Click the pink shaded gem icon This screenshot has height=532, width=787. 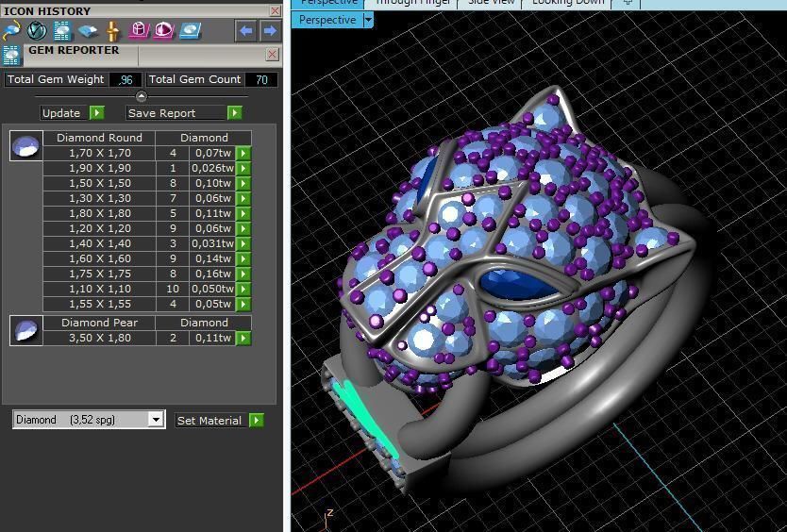pos(164,31)
